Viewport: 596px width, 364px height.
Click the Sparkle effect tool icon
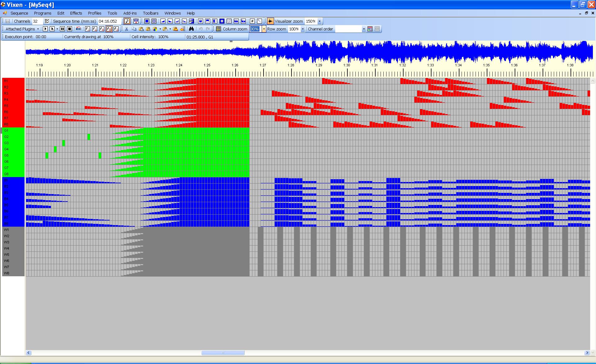pyautogui.click(x=236, y=21)
